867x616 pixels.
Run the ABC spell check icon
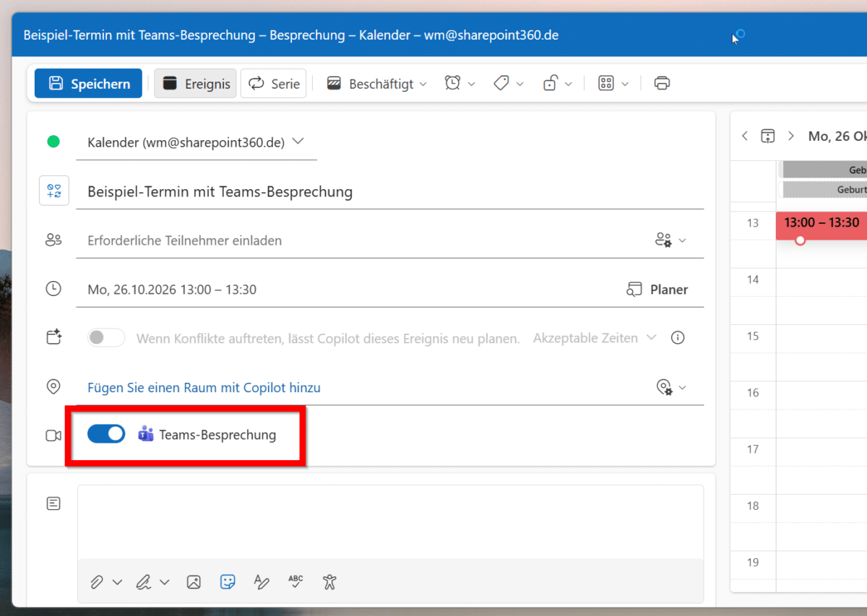pos(296,581)
